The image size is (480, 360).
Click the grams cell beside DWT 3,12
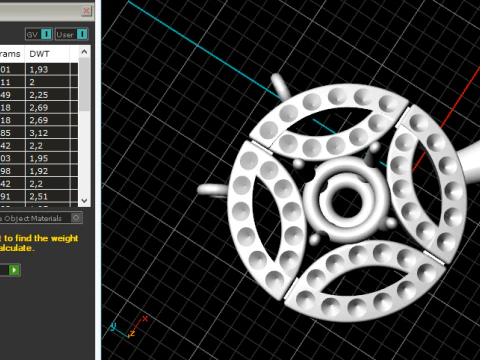[x=12, y=133]
